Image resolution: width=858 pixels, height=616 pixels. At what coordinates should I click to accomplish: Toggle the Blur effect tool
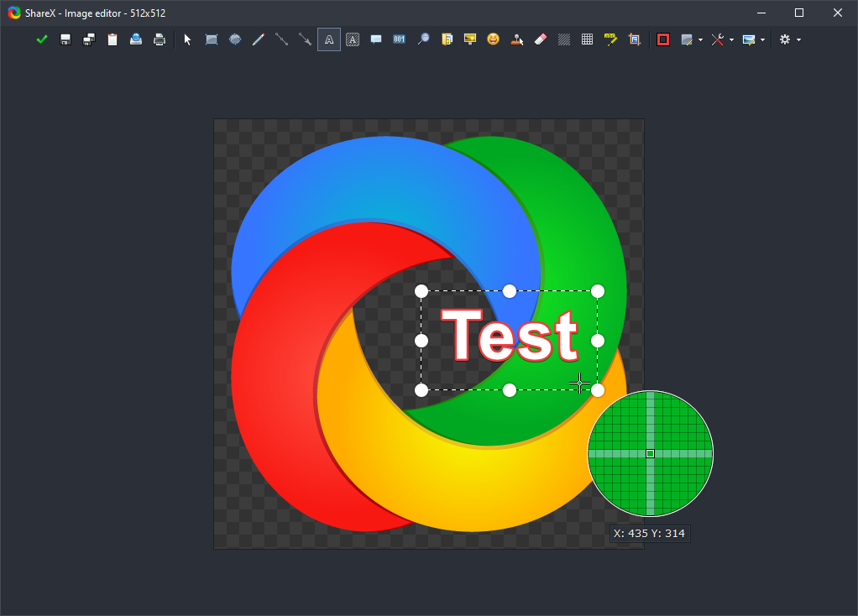coord(564,39)
